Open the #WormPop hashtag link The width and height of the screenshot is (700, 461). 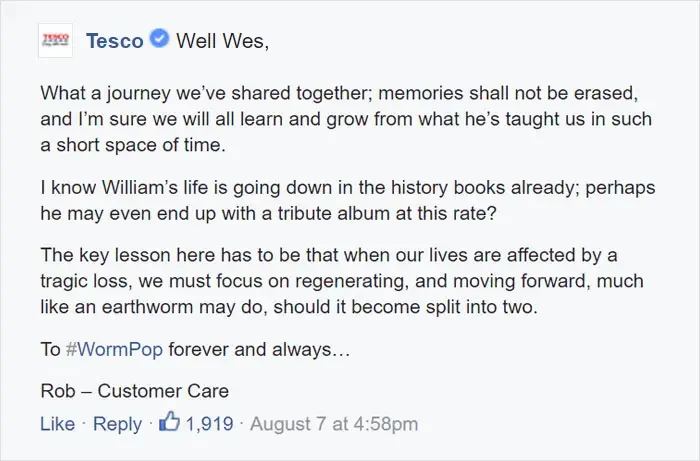point(114,349)
